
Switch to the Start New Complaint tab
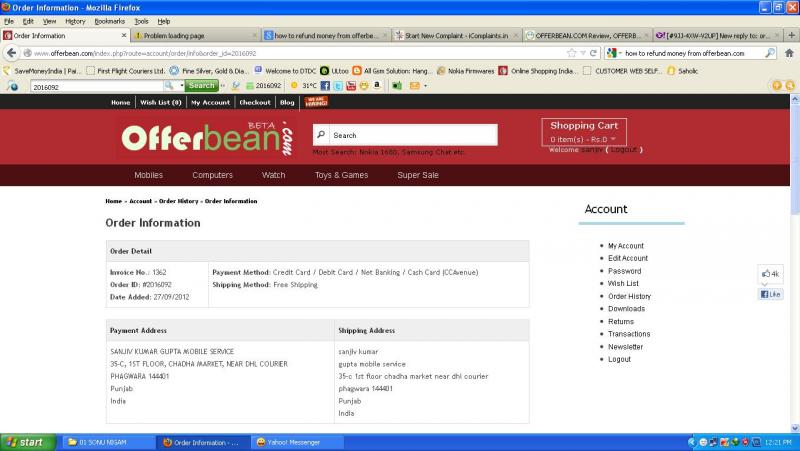[455, 35]
